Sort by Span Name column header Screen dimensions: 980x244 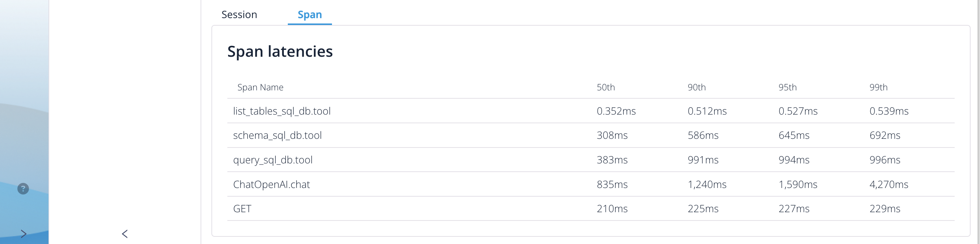tap(260, 87)
